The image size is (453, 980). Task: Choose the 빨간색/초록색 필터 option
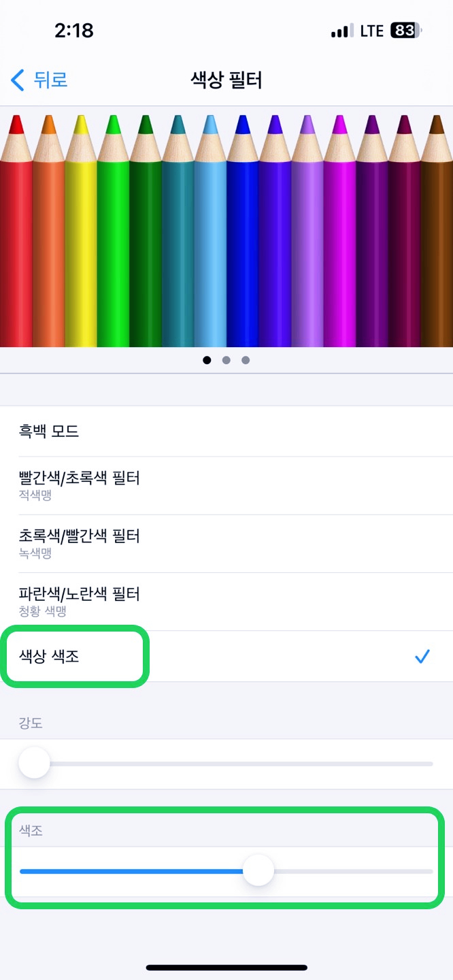click(227, 485)
